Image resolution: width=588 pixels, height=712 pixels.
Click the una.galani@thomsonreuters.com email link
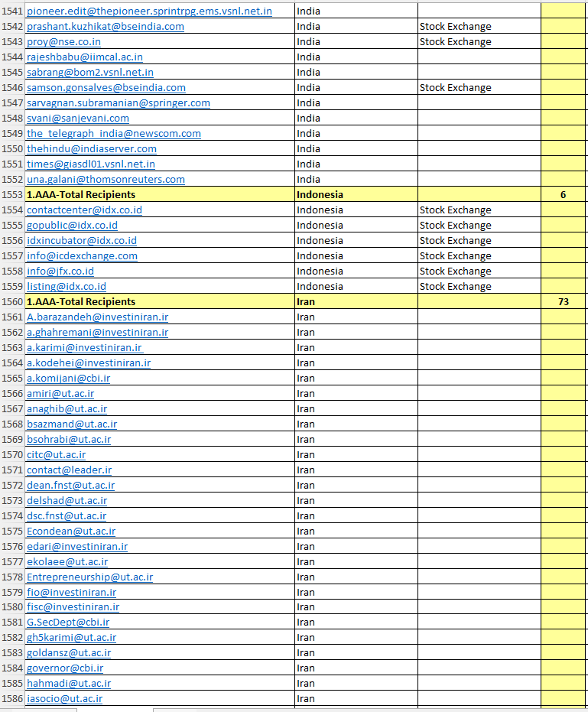pyautogui.click(x=106, y=180)
